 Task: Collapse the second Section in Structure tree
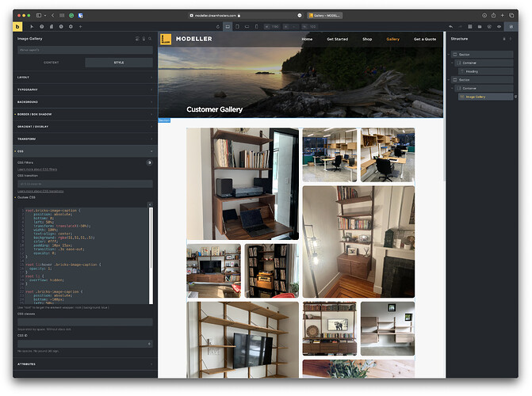click(x=449, y=80)
